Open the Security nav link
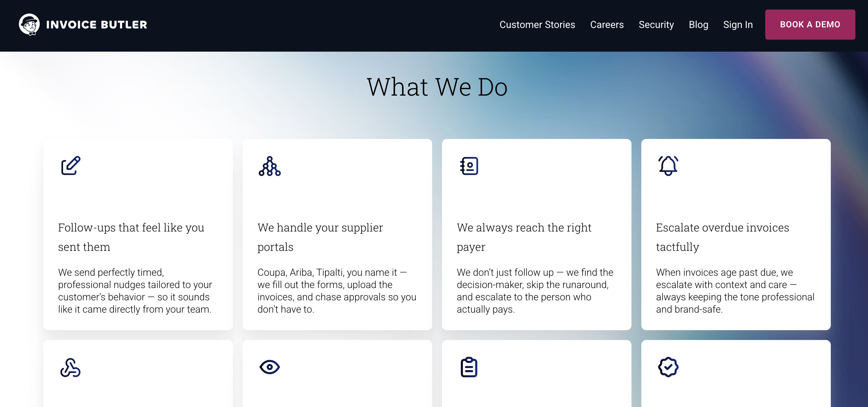This screenshot has height=407, width=868. (x=656, y=25)
